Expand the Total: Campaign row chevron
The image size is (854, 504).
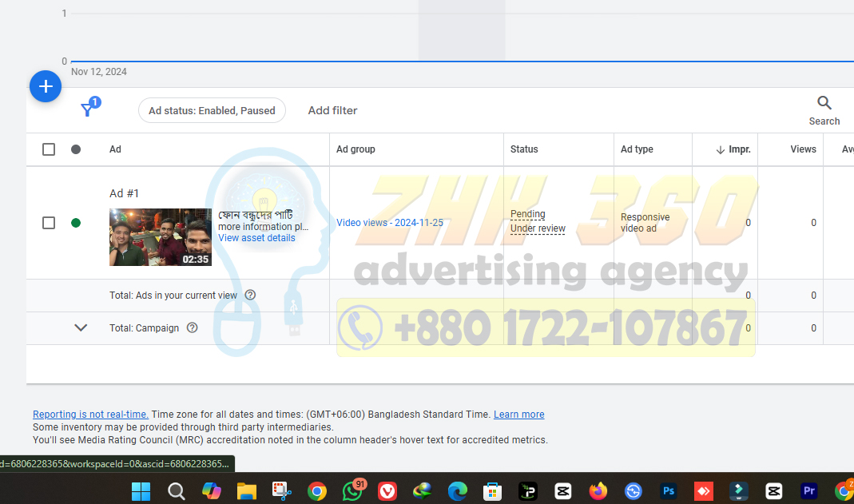coord(81,327)
